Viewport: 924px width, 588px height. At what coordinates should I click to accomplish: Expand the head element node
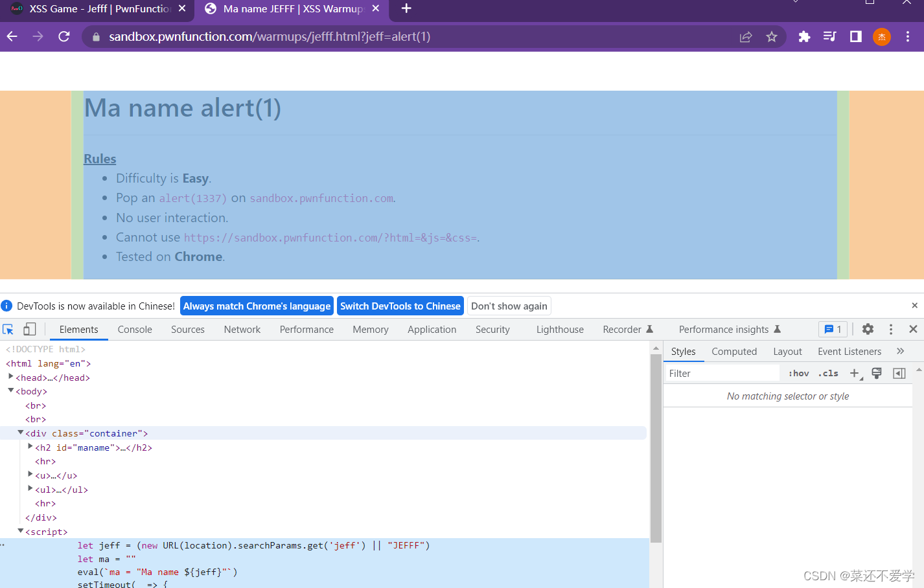(x=10, y=377)
